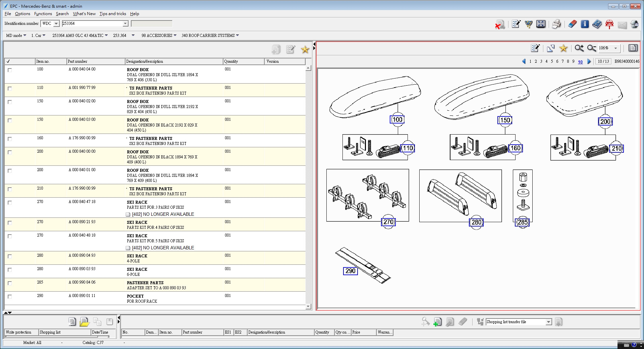Click the shopping basket icon
This screenshot has width=644, height=349.
click(x=529, y=24)
